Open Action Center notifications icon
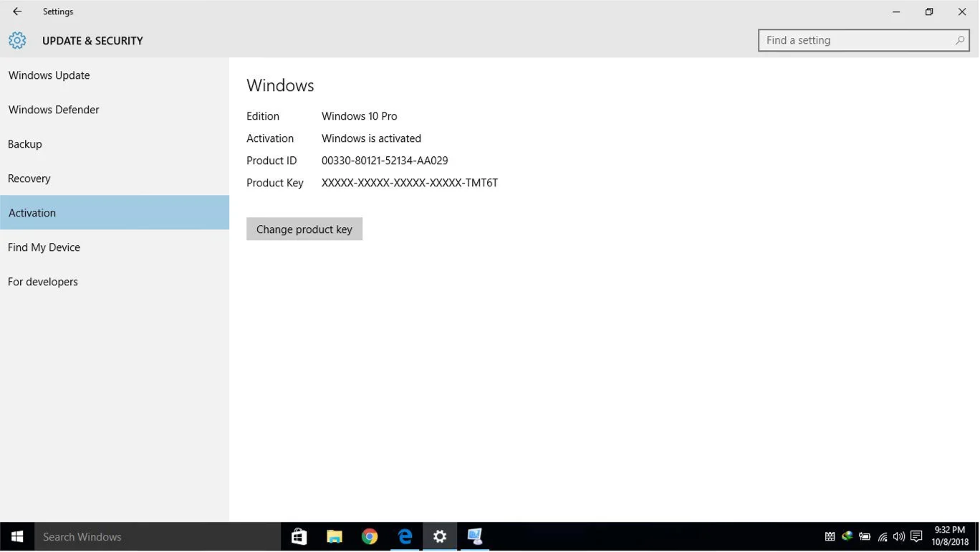 point(916,537)
